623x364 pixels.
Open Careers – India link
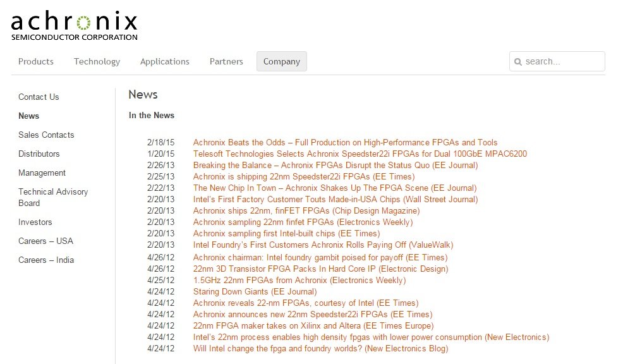point(46,260)
